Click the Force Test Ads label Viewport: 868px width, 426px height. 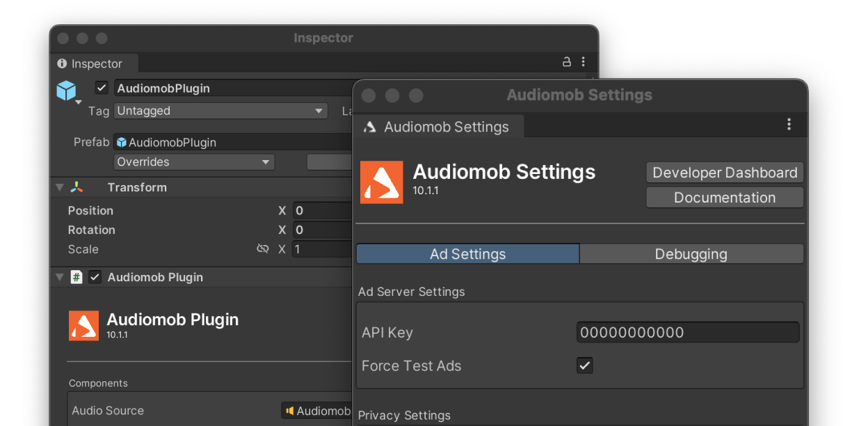point(411,365)
